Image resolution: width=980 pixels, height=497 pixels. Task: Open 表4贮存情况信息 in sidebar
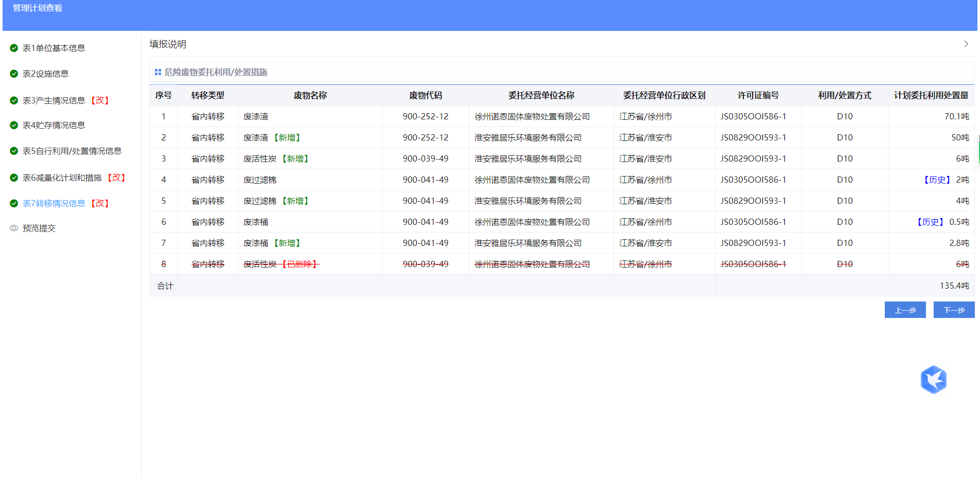(54, 125)
